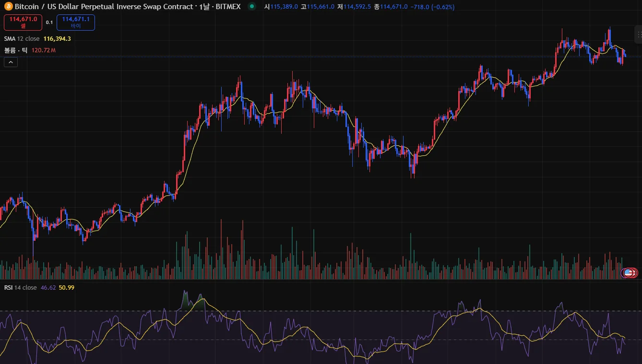Screen dimensions: 642x364
Task: Click the blue 114,671.1 buy button
Action: pos(76,23)
